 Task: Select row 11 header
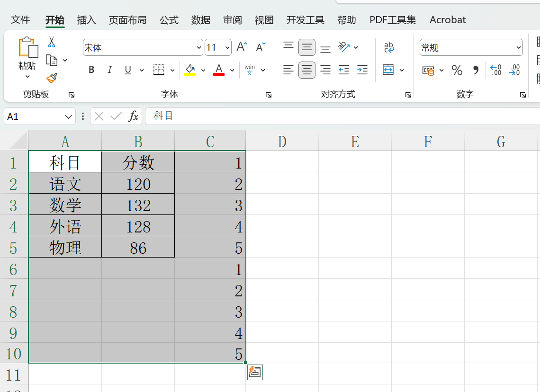coord(14,374)
